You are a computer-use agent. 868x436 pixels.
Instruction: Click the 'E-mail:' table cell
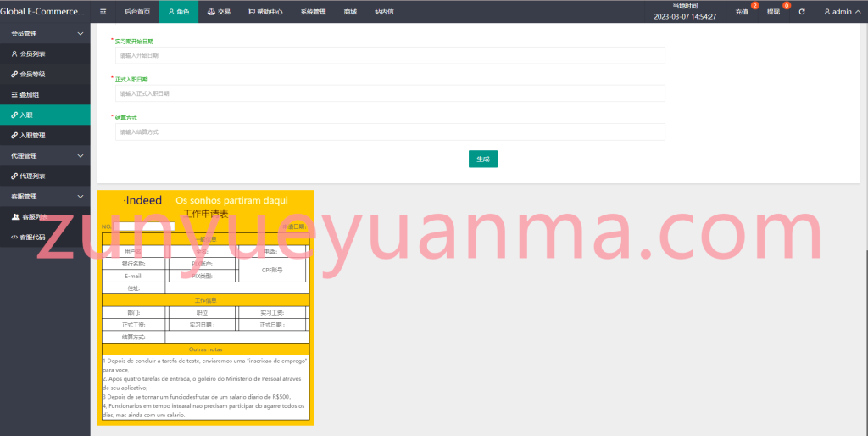coord(133,276)
